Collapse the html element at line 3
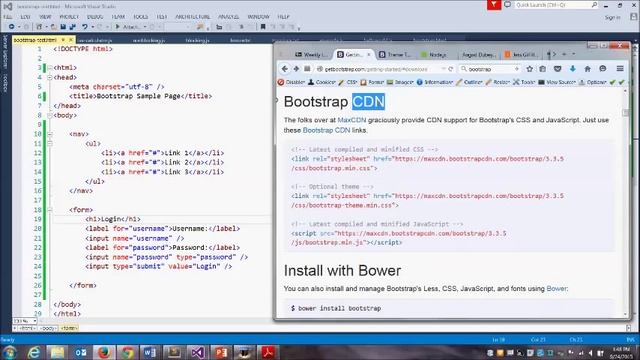This screenshot has width=640, height=360. click(50, 68)
